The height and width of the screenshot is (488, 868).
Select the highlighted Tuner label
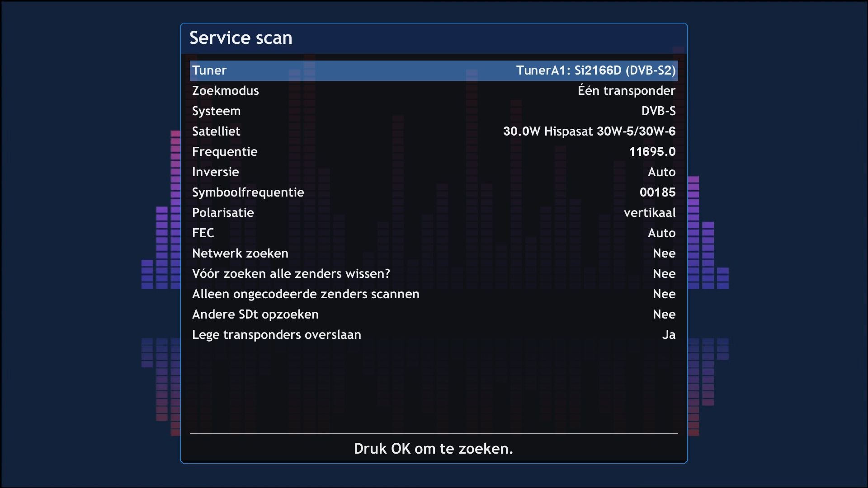coord(209,70)
